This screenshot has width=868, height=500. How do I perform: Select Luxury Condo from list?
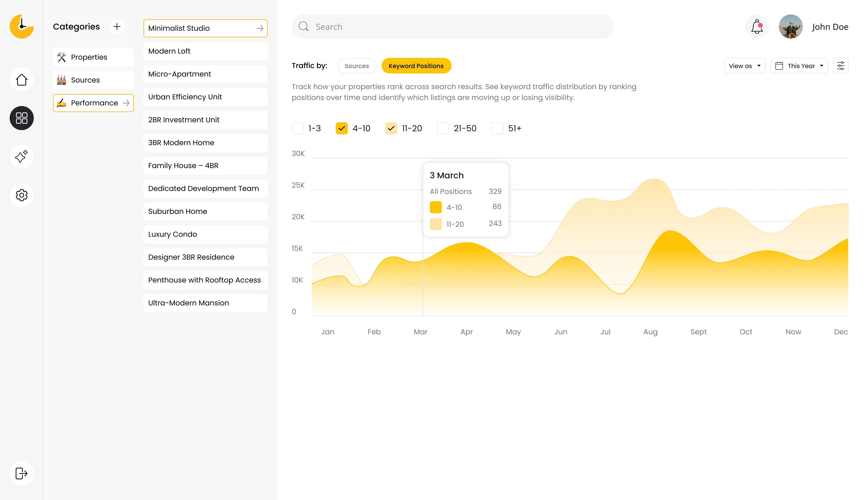pos(205,234)
